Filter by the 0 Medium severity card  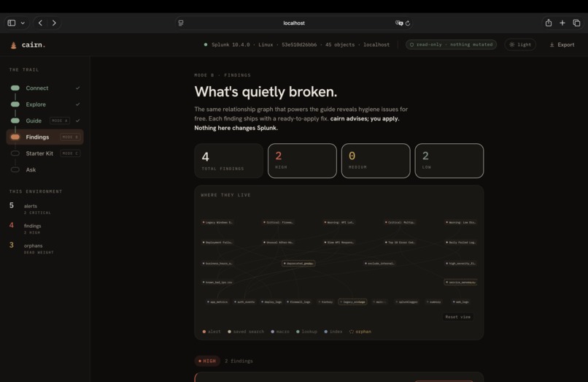[376, 161]
